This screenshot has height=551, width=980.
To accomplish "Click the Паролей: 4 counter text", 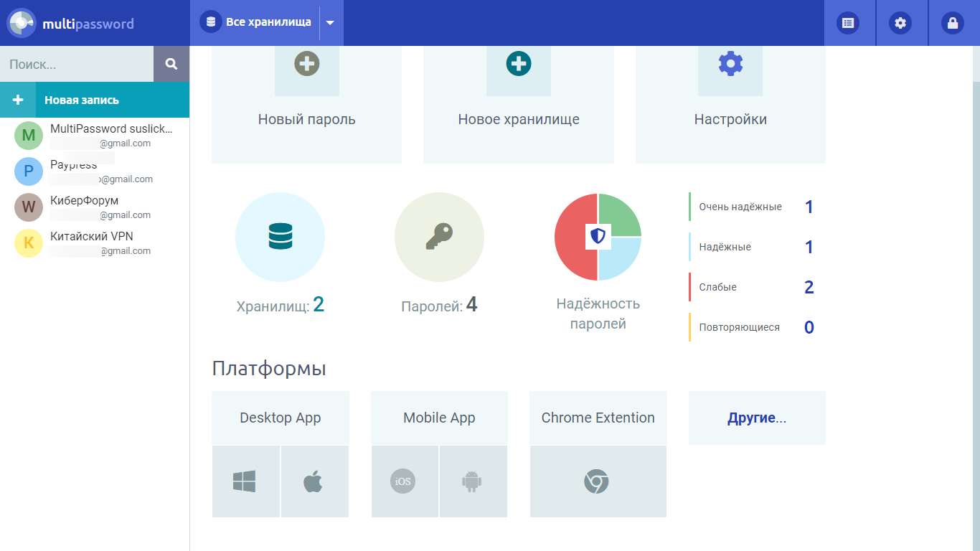I will point(439,305).
